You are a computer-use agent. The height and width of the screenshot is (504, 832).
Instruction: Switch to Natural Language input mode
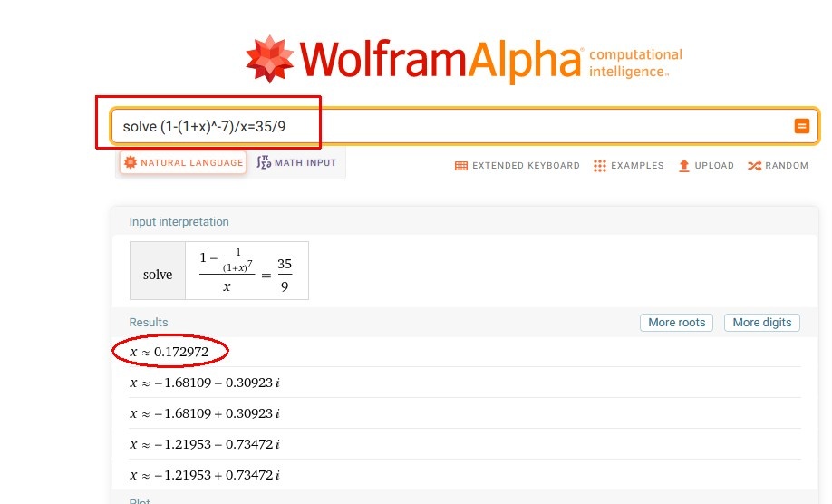184,163
